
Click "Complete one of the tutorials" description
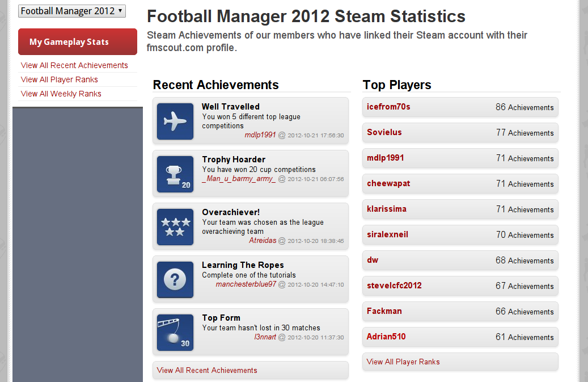tap(249, 275)
